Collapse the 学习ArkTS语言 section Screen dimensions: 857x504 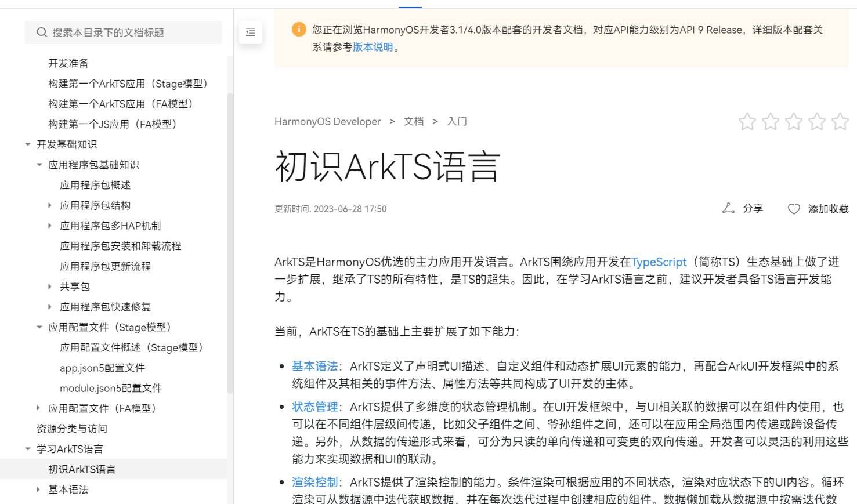(27, 449)
